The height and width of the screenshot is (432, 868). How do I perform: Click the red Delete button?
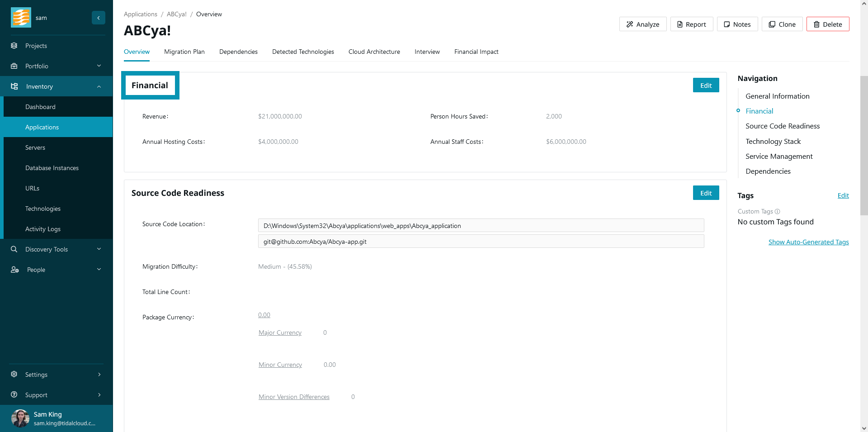(x=827, y=24)
